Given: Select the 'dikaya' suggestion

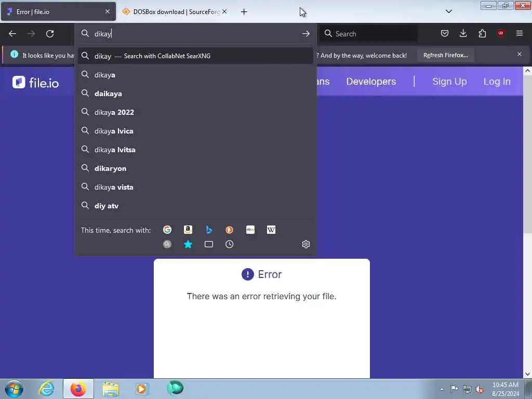Looking at the screenshot, I should [195, 75].
